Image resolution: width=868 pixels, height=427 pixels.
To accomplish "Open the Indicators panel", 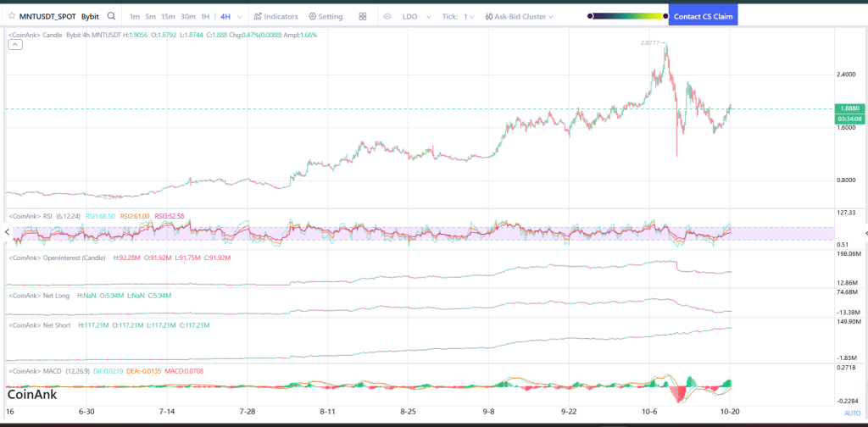I will [x=275, y=16].
